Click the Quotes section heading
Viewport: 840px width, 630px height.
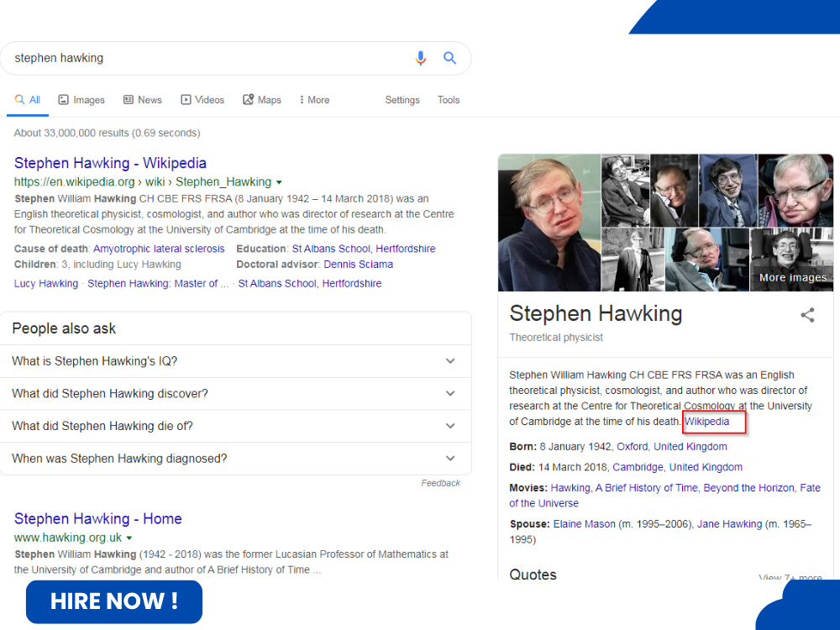[533, 575]
